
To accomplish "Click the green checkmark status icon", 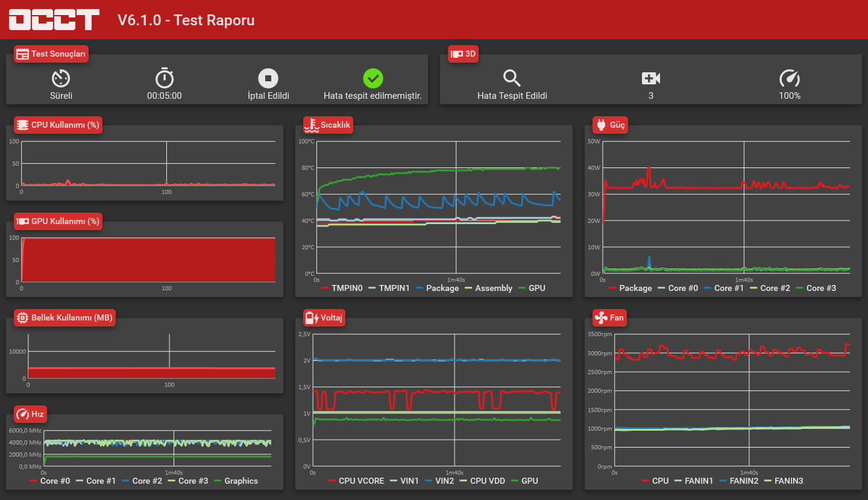I will [373, 78].
